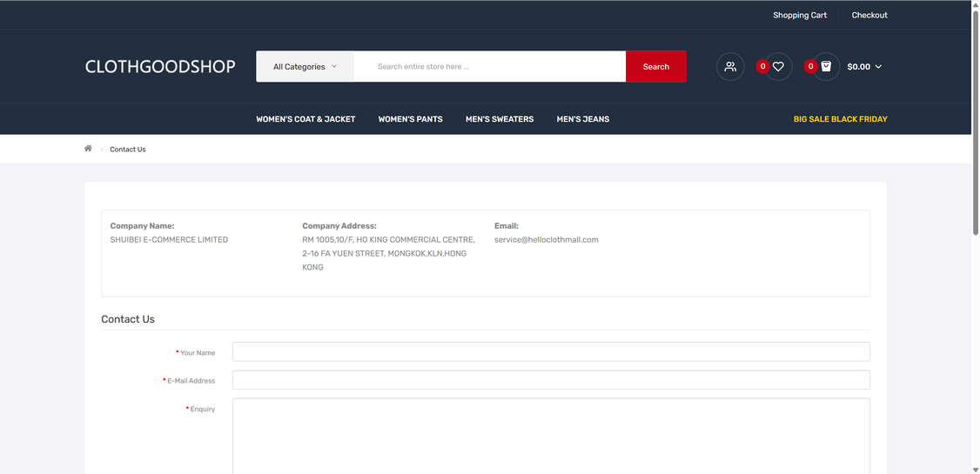
Task: Click the E-Mail Address input field
Action: [550, 380]
